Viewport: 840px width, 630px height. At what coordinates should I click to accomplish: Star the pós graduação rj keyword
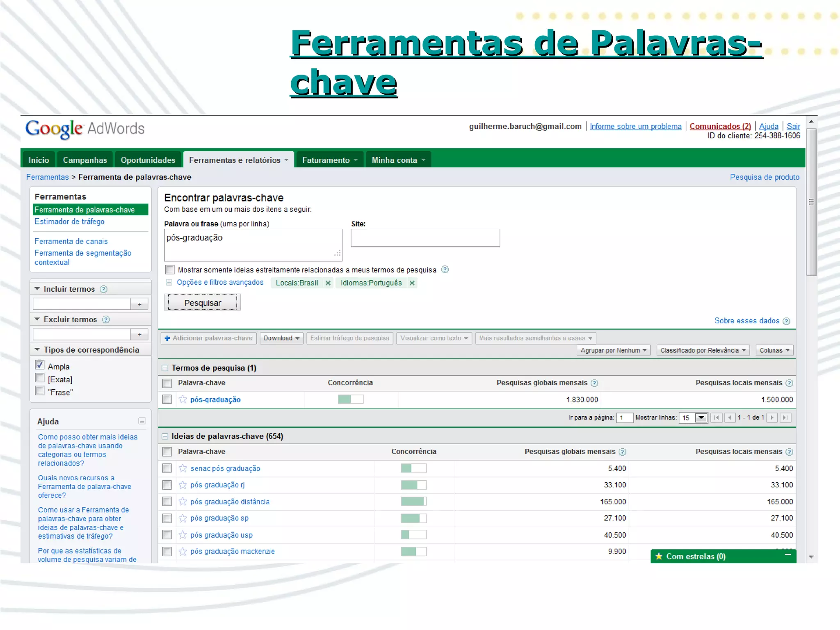click(x=183, y=485)
